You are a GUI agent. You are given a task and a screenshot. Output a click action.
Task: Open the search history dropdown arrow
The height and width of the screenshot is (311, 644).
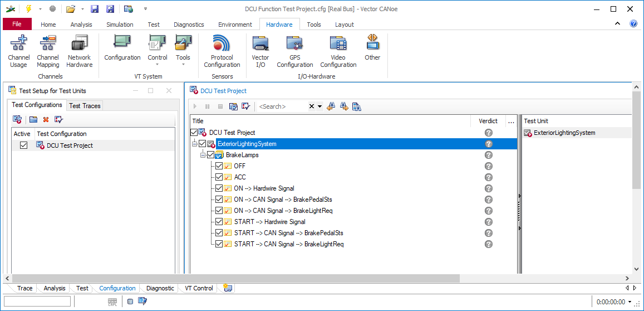pyautogui.click(x=320, y=106)
